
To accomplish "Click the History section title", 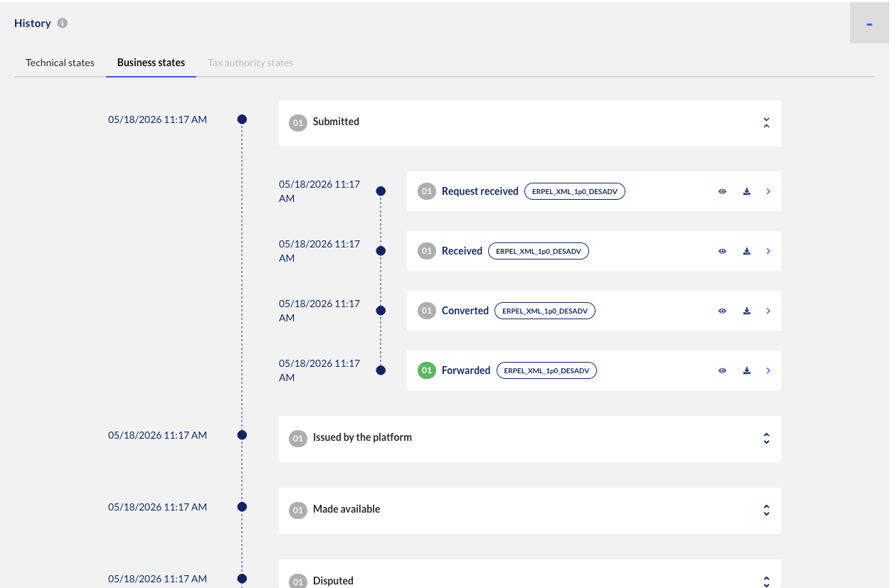I will [33, 23].
